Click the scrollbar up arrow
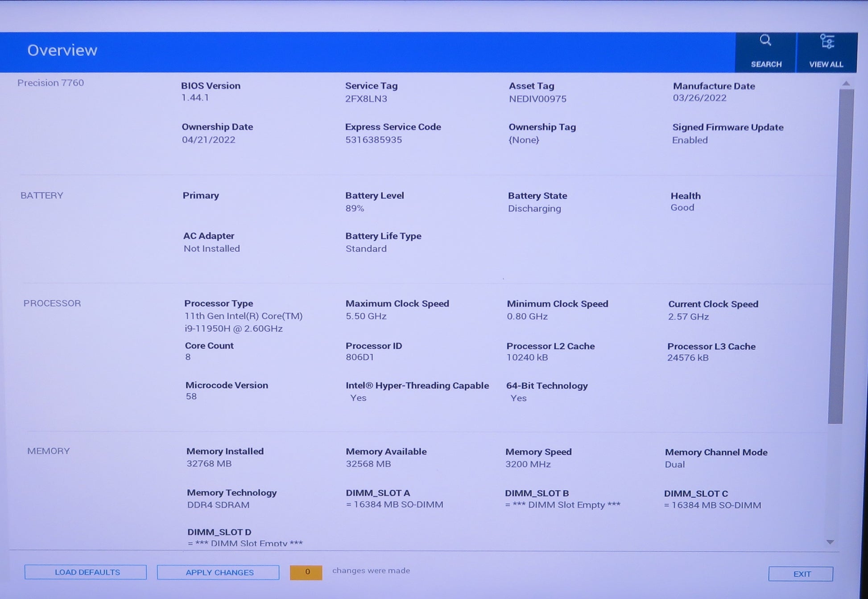 (846, 83)
